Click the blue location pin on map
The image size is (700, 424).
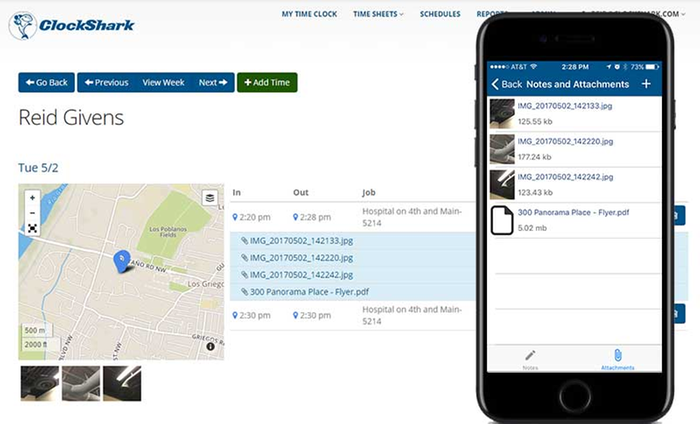click(x=122, y=261)
